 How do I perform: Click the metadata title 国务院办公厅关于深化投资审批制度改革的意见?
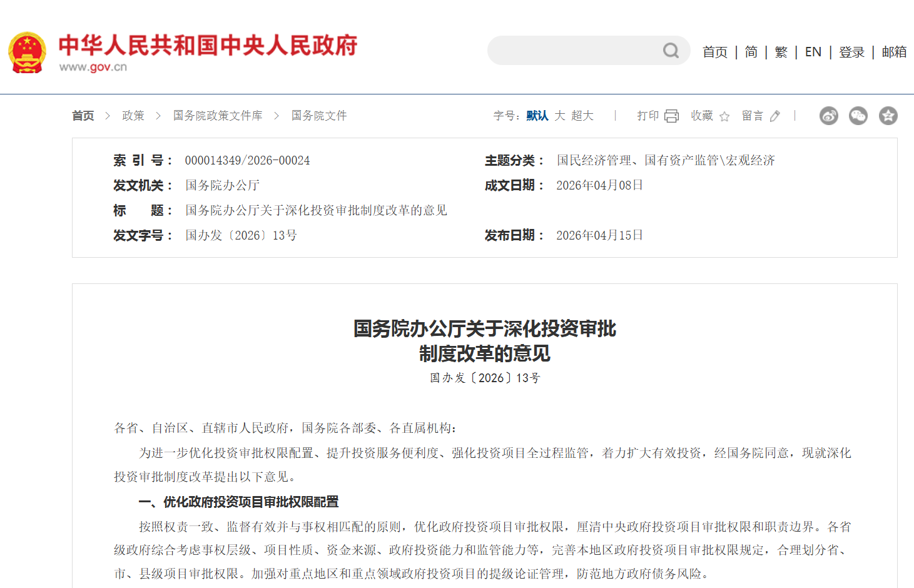[x=316, y=211]
